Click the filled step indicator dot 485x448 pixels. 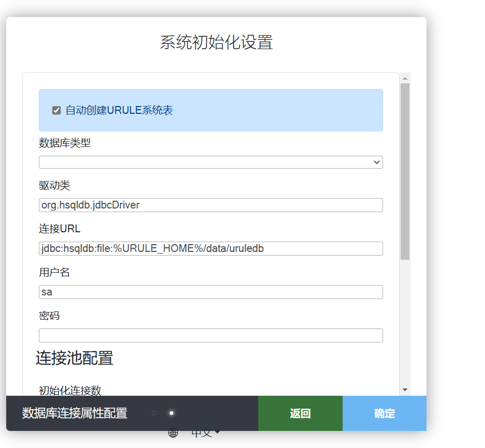point(171,414)
